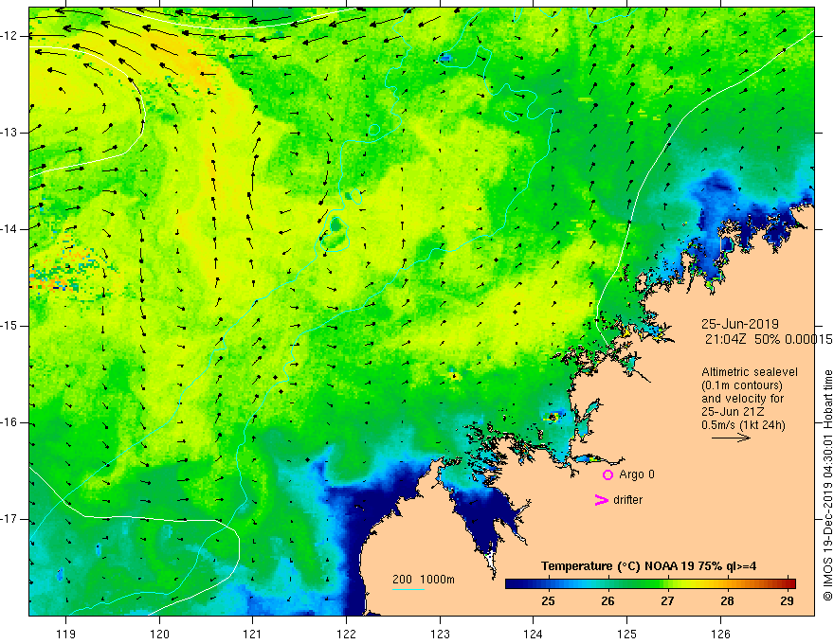The image size is (834, 644).
Task: Click the latitude axis label '-17'
Action: pos(9,519)
